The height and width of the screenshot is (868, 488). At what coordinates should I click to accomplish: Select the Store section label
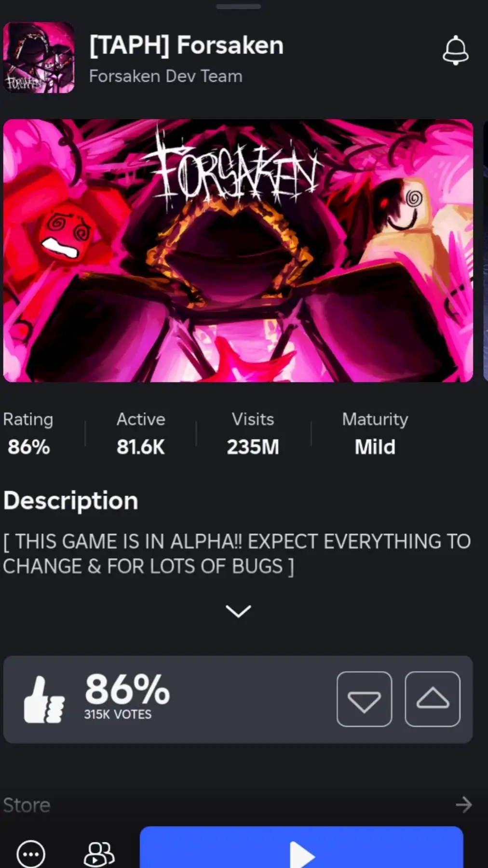[27, 805]
